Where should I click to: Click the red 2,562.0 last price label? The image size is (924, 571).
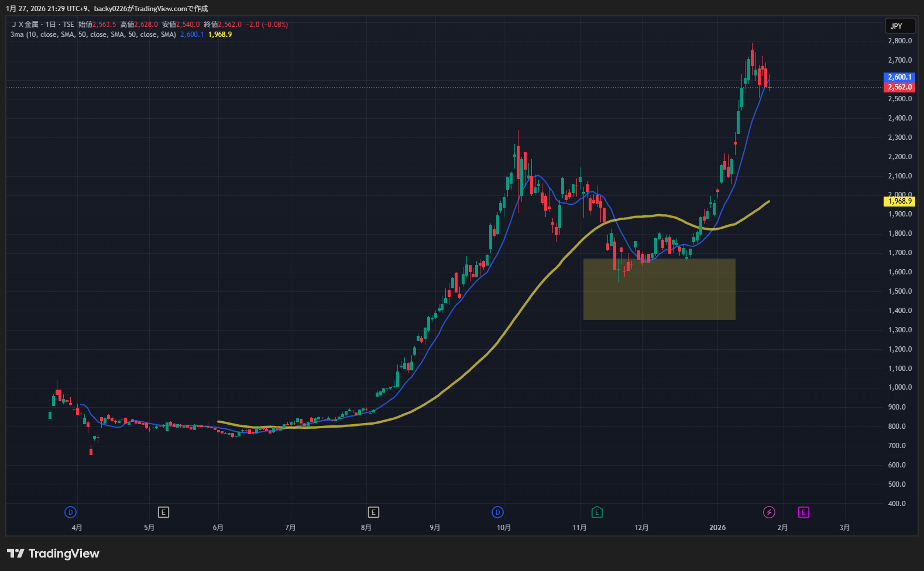pyautogui.click(x=899, y=87)
